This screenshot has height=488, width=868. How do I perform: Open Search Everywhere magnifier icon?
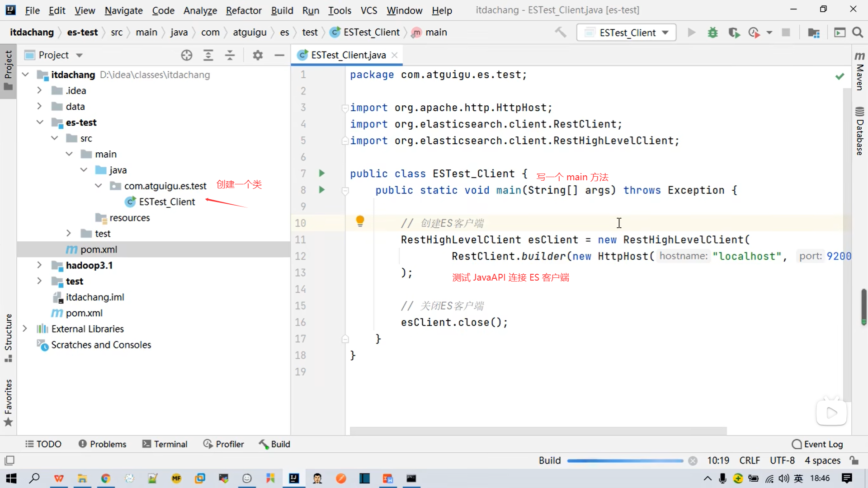point(858,33)
